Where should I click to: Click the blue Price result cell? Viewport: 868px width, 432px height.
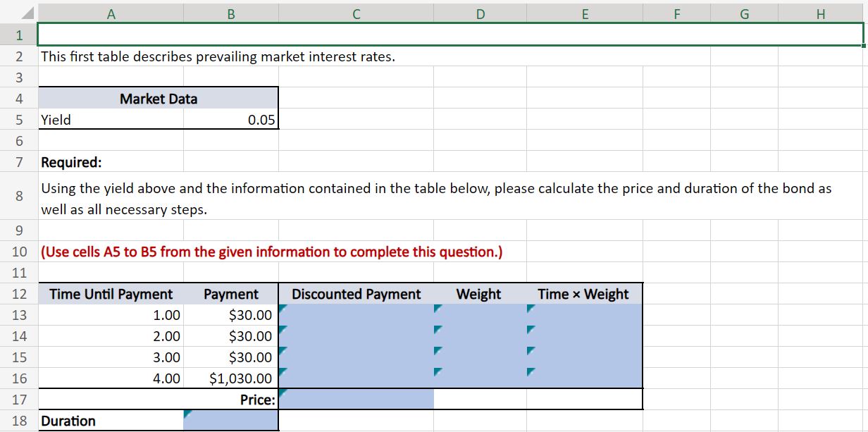[x=356, y=400]
